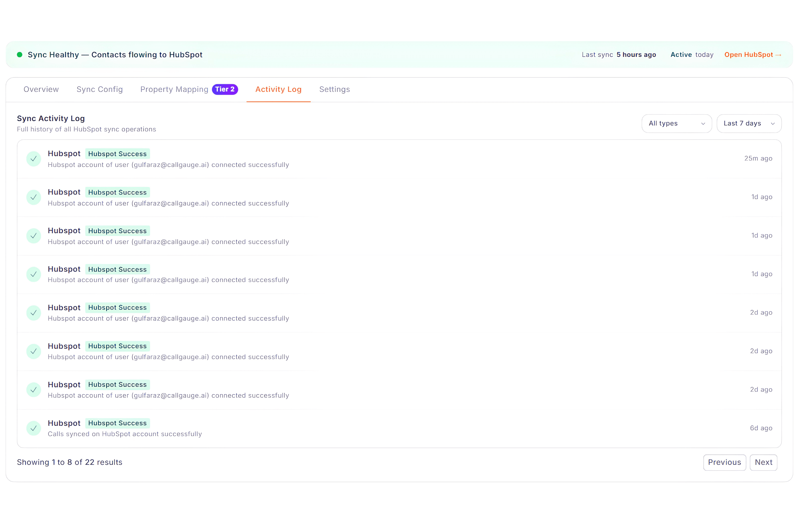Click the '25m ago' timestamp

[758, 158]
